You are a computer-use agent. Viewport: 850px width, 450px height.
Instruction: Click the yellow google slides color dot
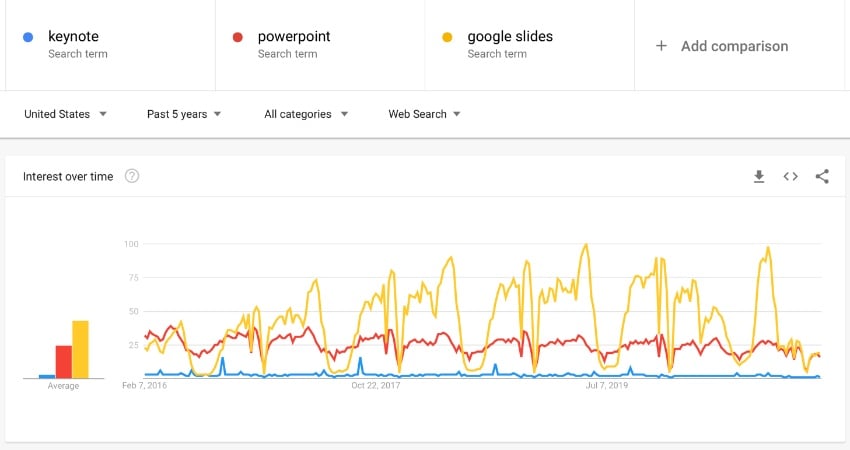click(447, 38)
